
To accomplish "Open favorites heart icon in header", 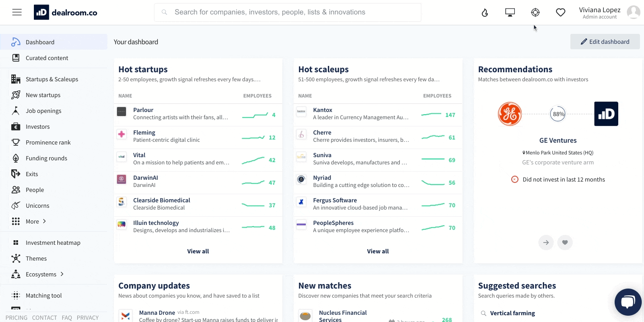I will click(x=560, y=13).
